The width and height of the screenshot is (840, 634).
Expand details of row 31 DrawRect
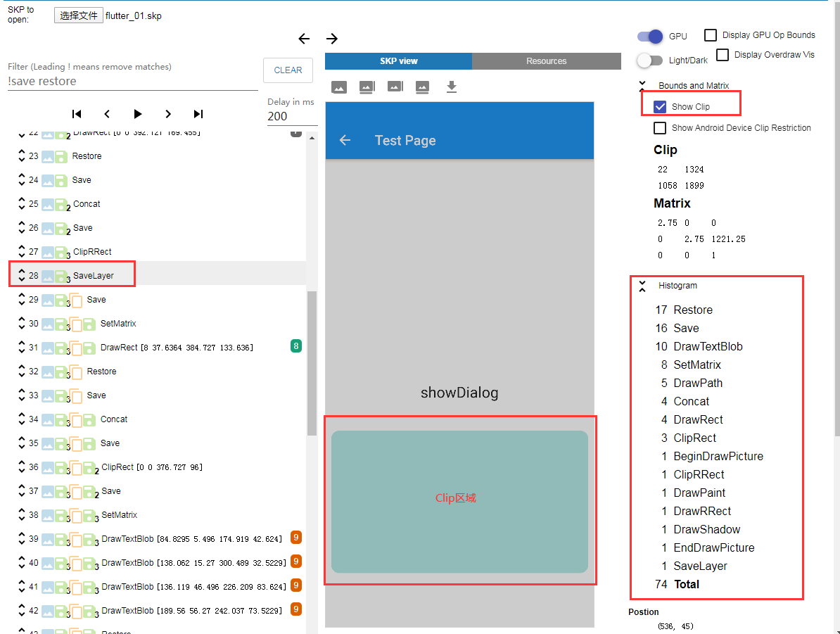(21, 348)
